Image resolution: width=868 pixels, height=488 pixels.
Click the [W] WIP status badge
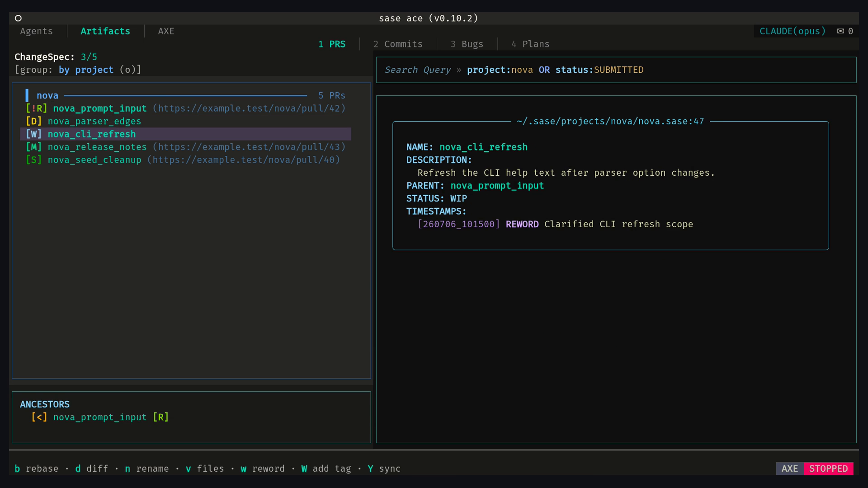[x=34, y=134]
